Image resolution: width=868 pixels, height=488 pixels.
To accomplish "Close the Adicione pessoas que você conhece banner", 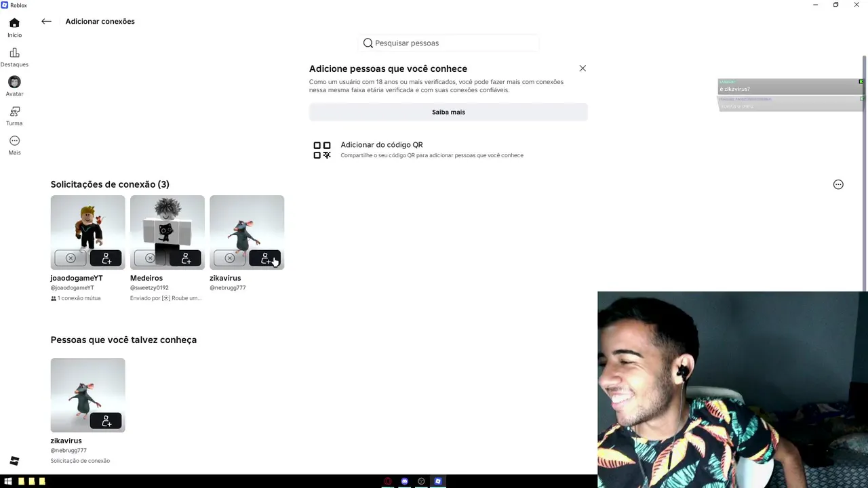I will (583, 68).
